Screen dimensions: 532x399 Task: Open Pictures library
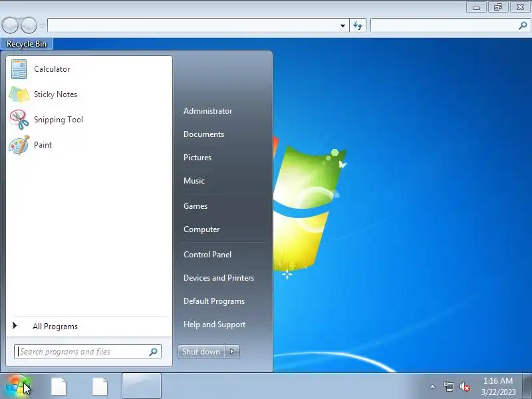198,158
